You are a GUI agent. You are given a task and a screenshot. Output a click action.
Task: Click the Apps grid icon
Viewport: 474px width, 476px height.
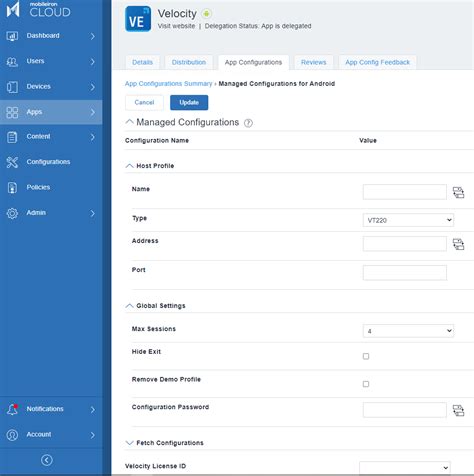(12, 112)
